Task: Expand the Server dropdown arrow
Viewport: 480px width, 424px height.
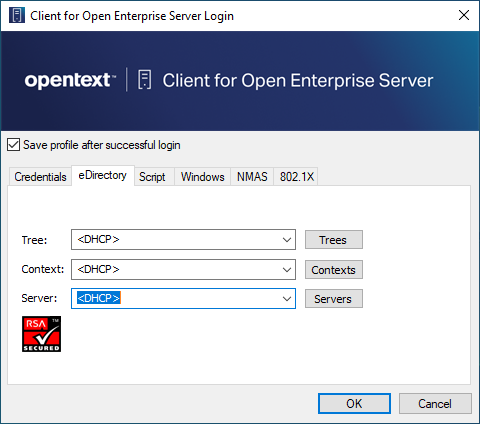Action: pyautogui.click(x=287, y=299)
